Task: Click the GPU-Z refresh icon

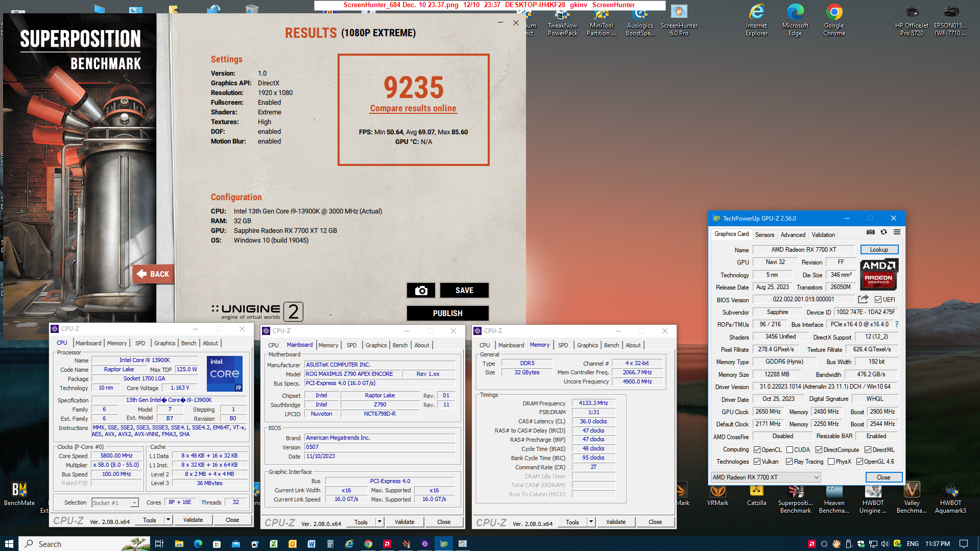Action: 883,232
